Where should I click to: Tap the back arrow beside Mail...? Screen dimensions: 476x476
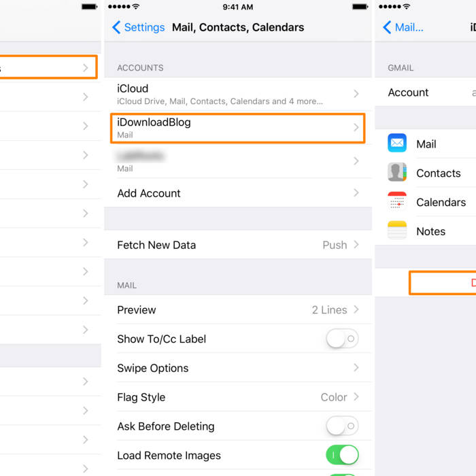387,27
